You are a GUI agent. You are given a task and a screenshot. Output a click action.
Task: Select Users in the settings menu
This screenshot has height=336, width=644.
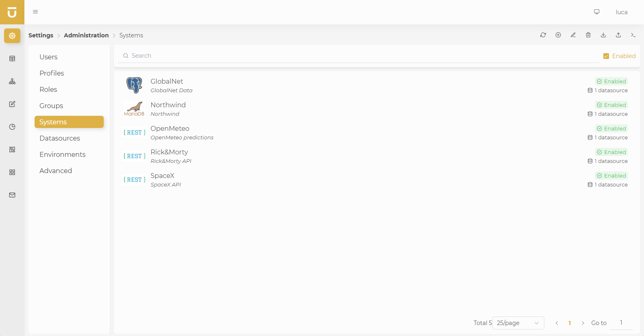tap(48, 57)
